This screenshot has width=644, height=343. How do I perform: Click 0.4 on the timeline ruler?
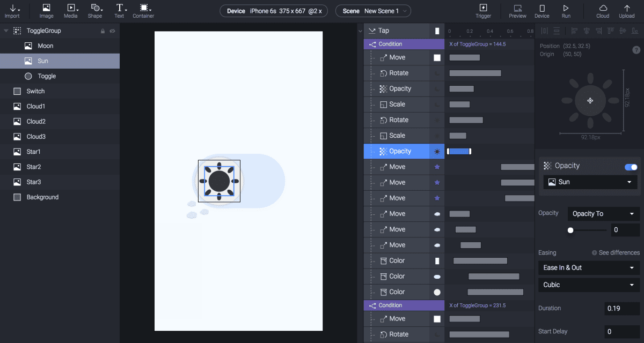click(490, 31)
